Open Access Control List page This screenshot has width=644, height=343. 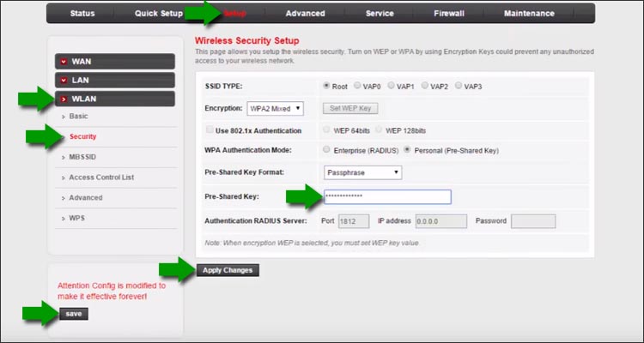point(101,178)
